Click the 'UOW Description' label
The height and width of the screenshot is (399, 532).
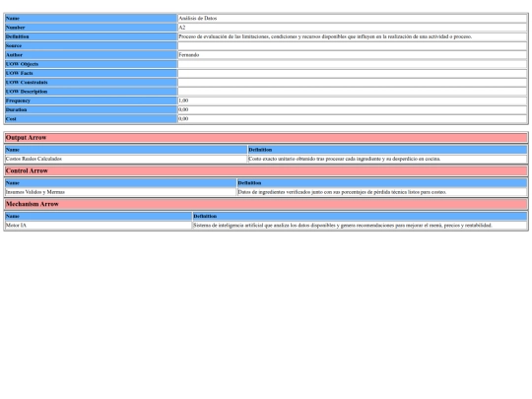pyautogui.click(x=27, y=92)
